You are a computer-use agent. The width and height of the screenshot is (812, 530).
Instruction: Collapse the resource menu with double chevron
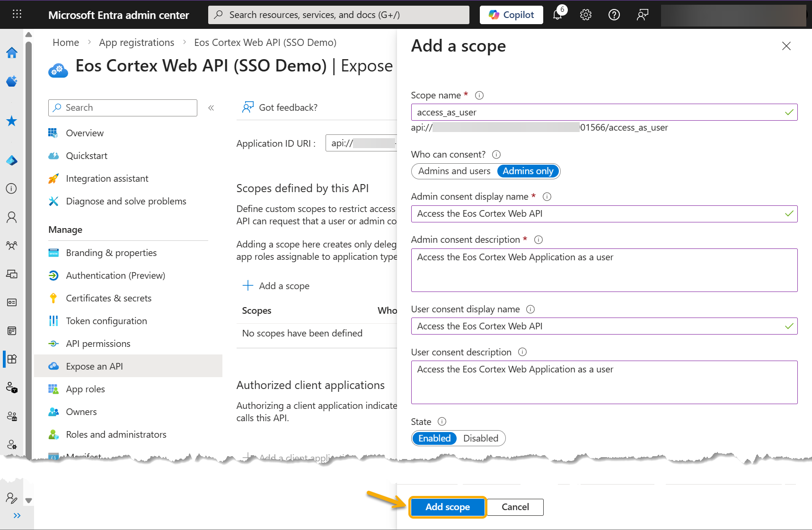coord(211,108)
